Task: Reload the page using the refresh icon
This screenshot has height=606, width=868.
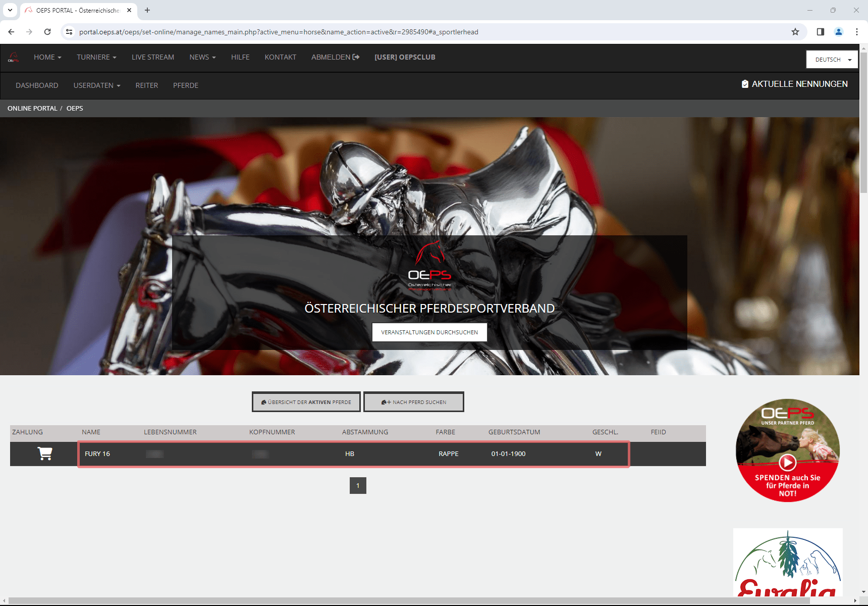Action: pos(47,32)
